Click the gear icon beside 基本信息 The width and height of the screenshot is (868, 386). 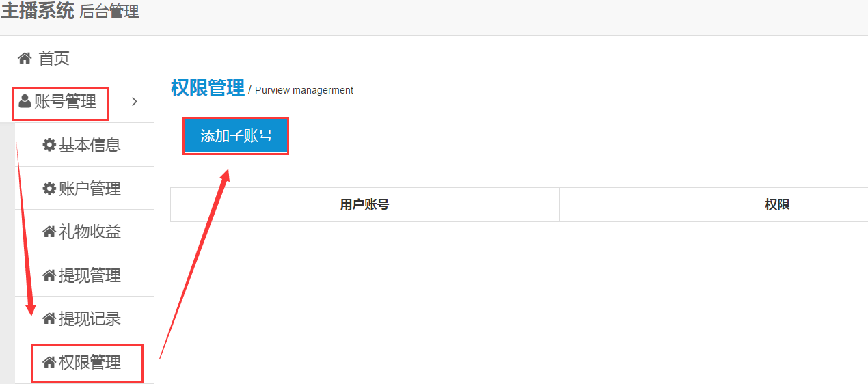coord(49,145)
